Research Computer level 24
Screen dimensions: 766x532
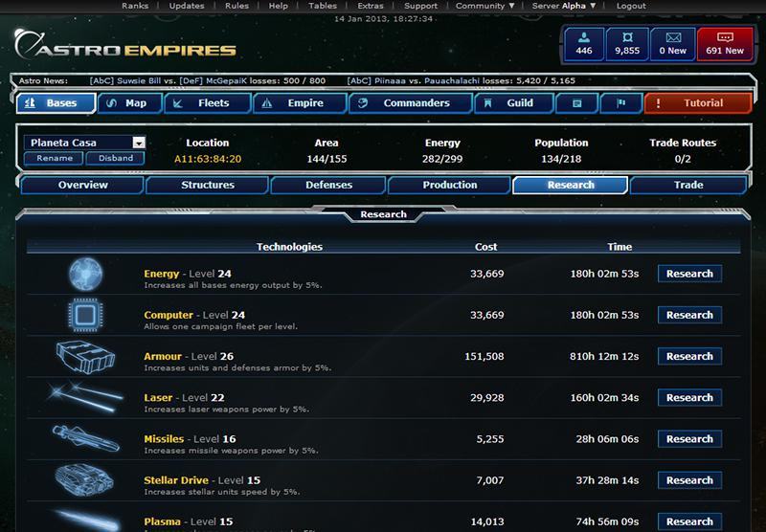click(689, 316)
